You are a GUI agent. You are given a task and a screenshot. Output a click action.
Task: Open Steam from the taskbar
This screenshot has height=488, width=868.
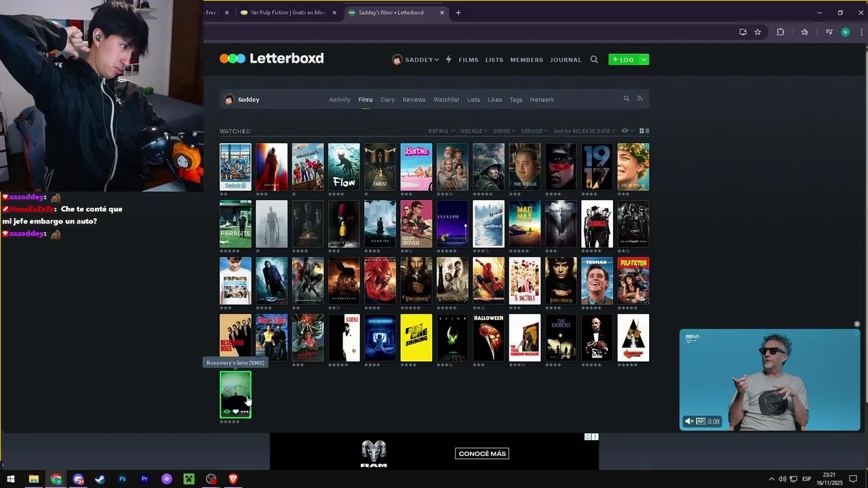pyautogui.click(x=100, y=479)
